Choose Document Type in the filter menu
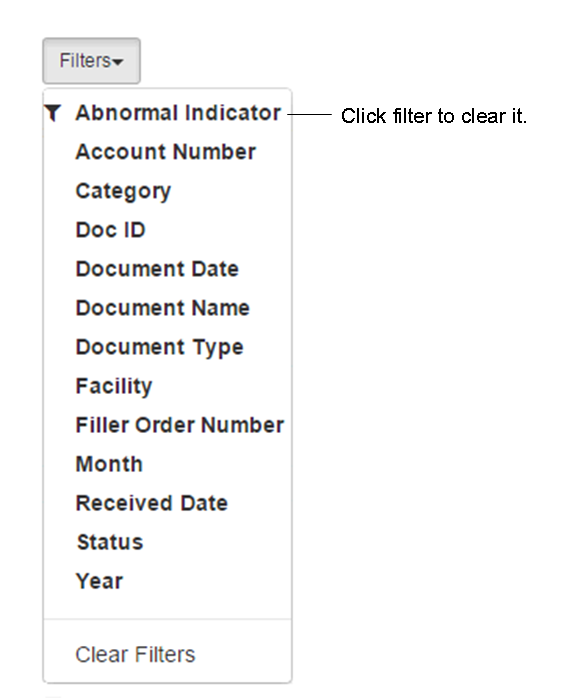The width and height of the screenshot is (566, 698). 159,348
